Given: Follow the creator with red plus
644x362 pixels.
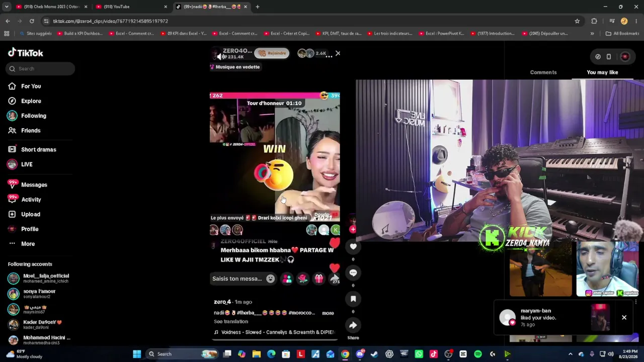Looking at the screenshot, I should pos(353,229).
